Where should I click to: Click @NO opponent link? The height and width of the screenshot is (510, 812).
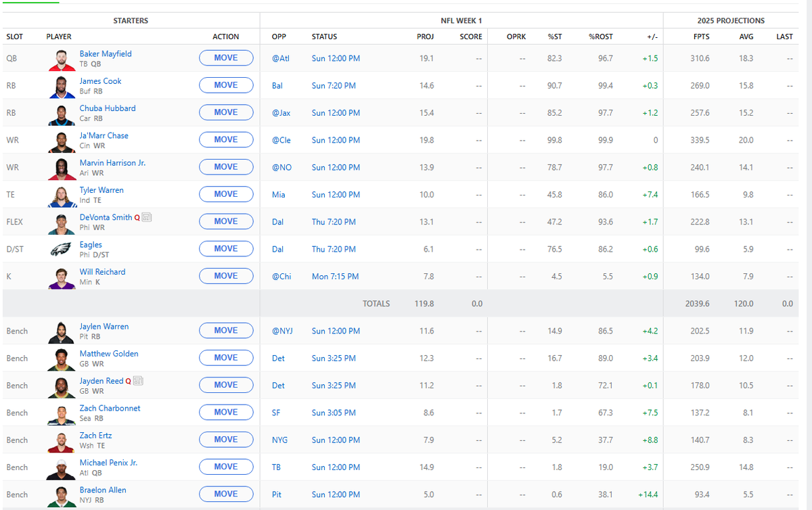pyautogui.click(x=281, y=168)
